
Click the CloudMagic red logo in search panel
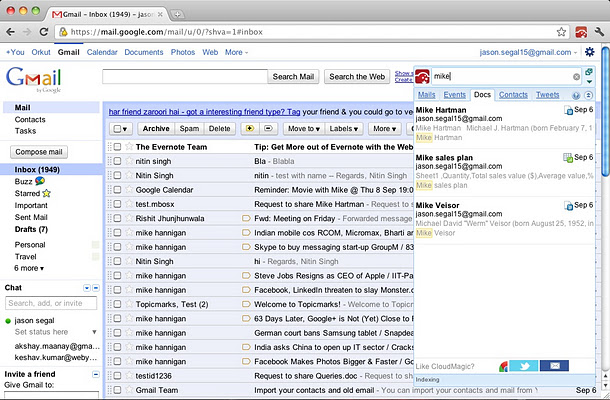[x=422, y=76]
